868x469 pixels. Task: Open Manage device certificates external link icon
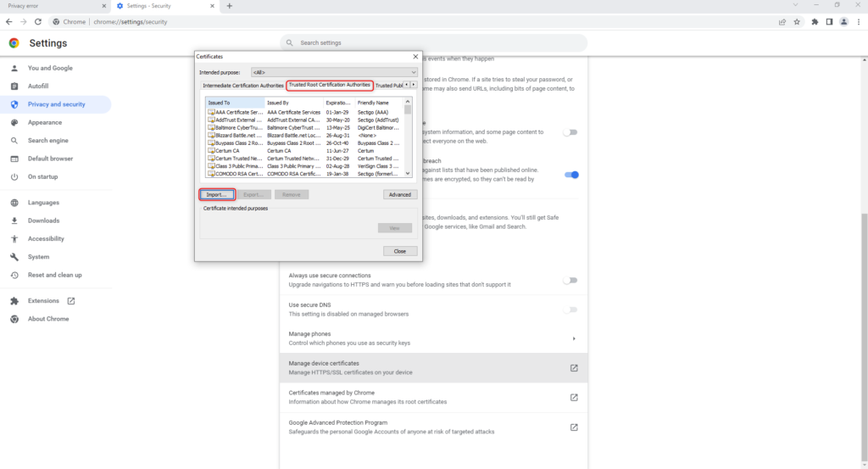pyautogui.click(x=574, y=368)
